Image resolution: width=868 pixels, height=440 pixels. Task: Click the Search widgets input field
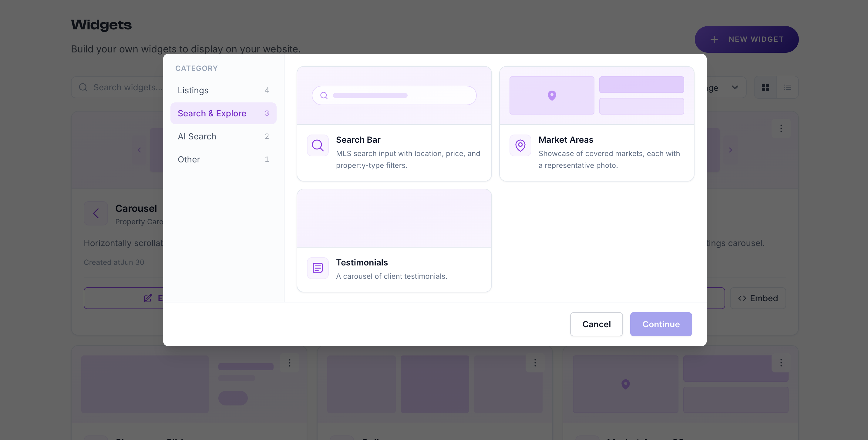click(117, 88)
